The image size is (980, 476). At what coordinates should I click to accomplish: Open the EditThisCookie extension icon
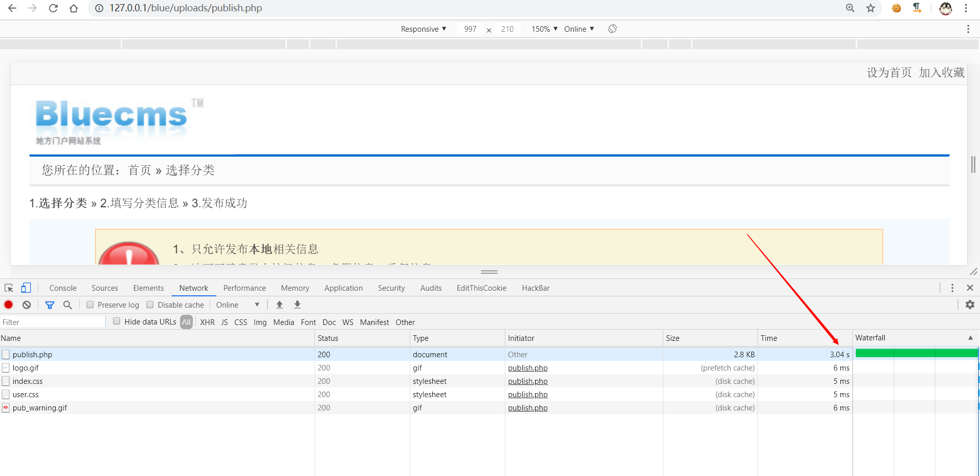tap(896, 8)
